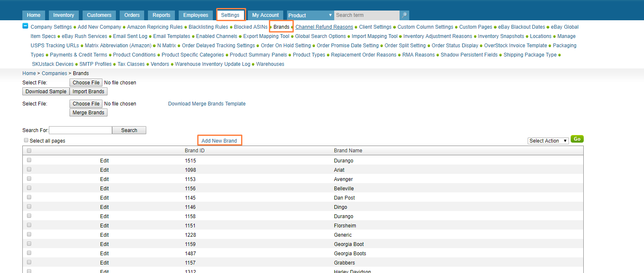Open Client Settings link
This screenshot has height=273, width=644.
[375, 27]
